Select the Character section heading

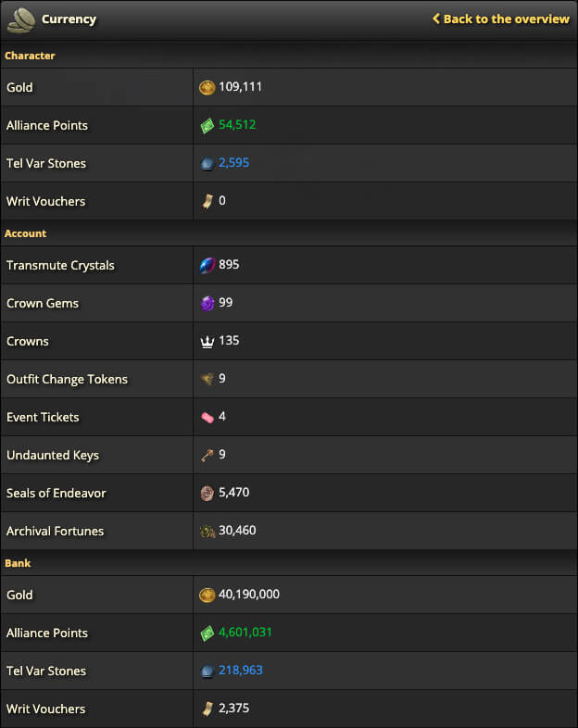[30, 56]
